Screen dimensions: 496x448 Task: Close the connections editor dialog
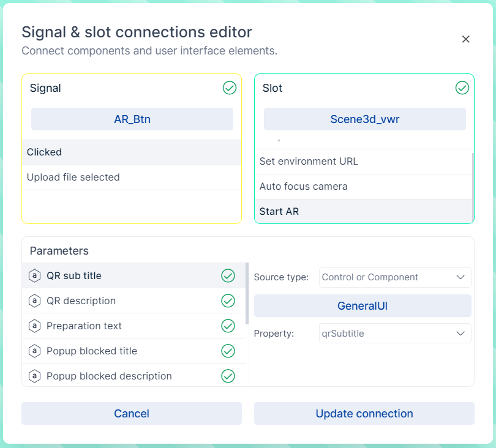[x=465, y=39]
